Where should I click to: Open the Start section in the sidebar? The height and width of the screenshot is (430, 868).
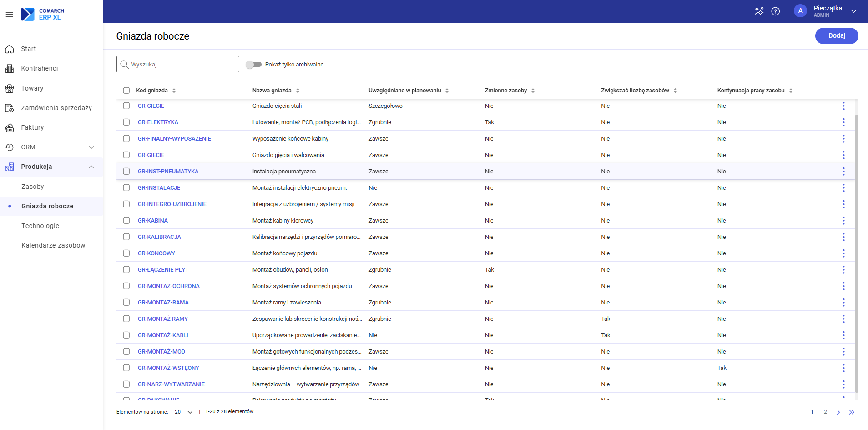tap(29, 48)
